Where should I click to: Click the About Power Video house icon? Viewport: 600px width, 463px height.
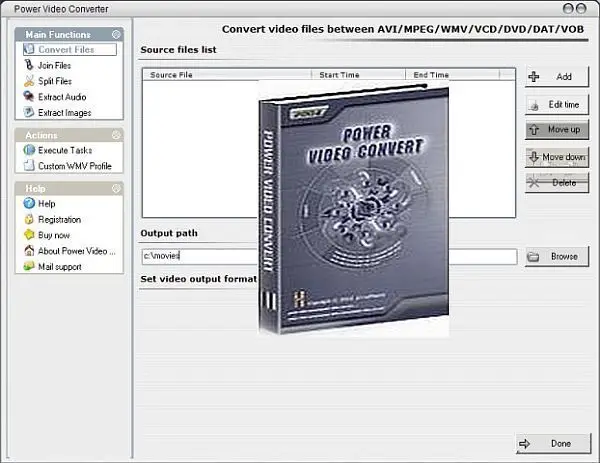29,251
